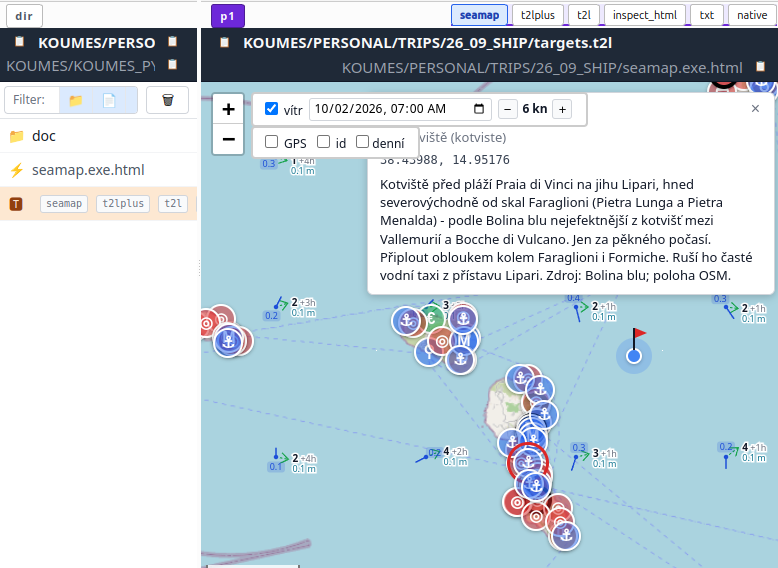The image size is (778, 568).
Task: Open the inspect_html tab
Action: (x=645, y=15)
